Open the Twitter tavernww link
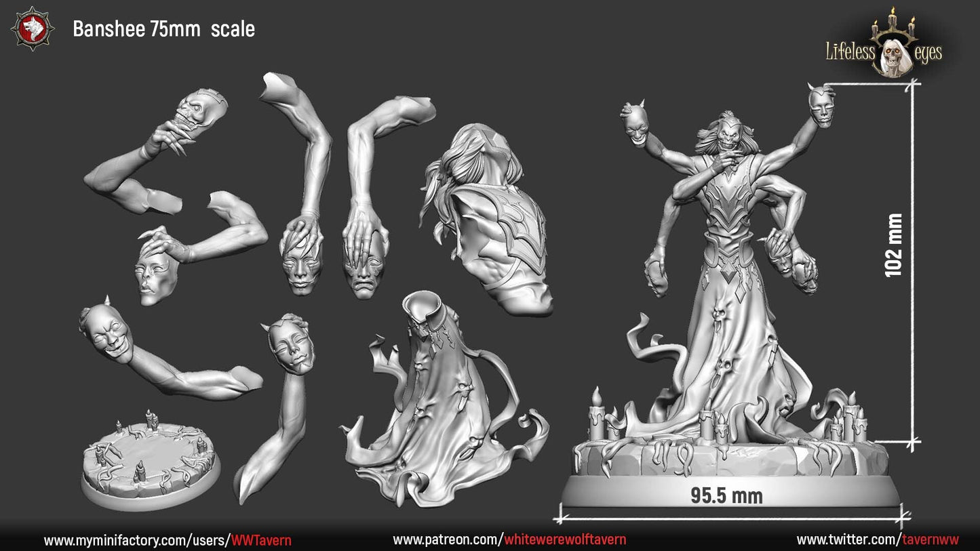Screen dimensions: 980x551 878,540
